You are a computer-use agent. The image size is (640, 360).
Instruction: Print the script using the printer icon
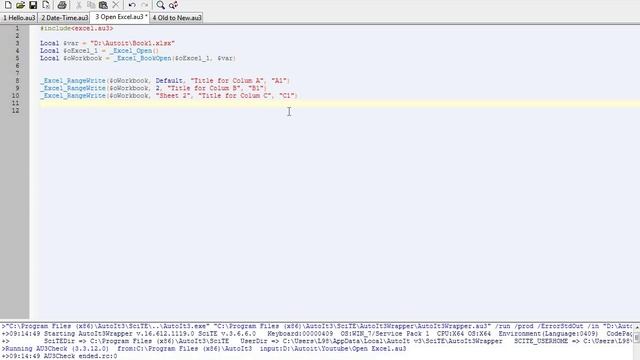(x=62, y=5)
